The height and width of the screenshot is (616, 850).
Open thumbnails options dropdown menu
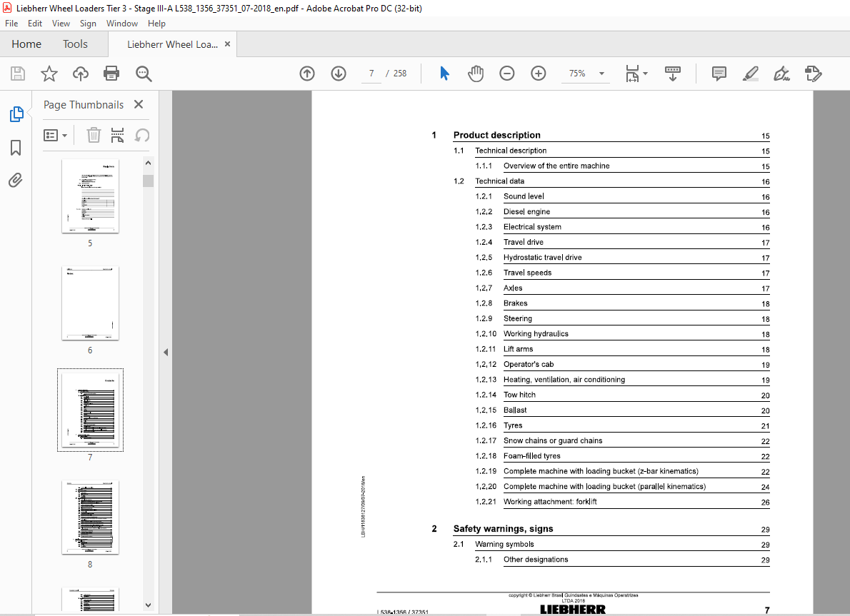[55, 135]
